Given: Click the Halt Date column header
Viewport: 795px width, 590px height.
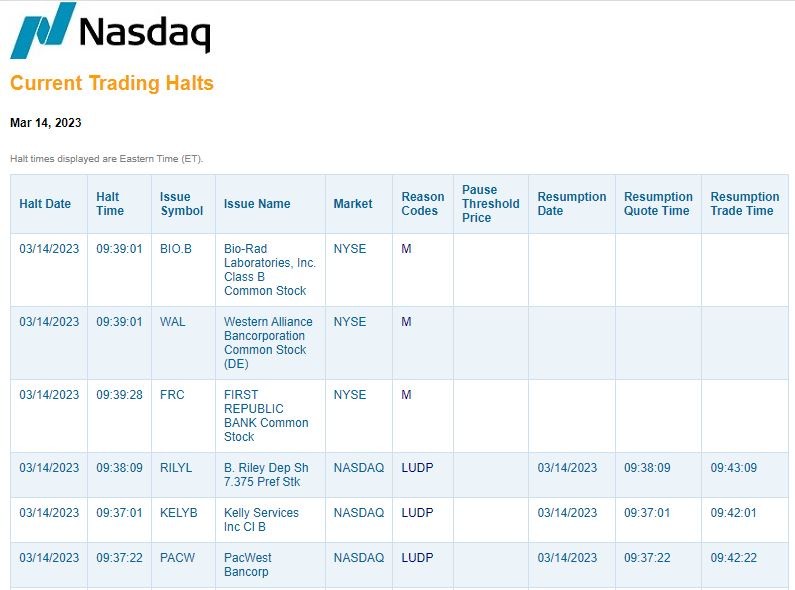Looking at the screenshot, I should 45,204.
